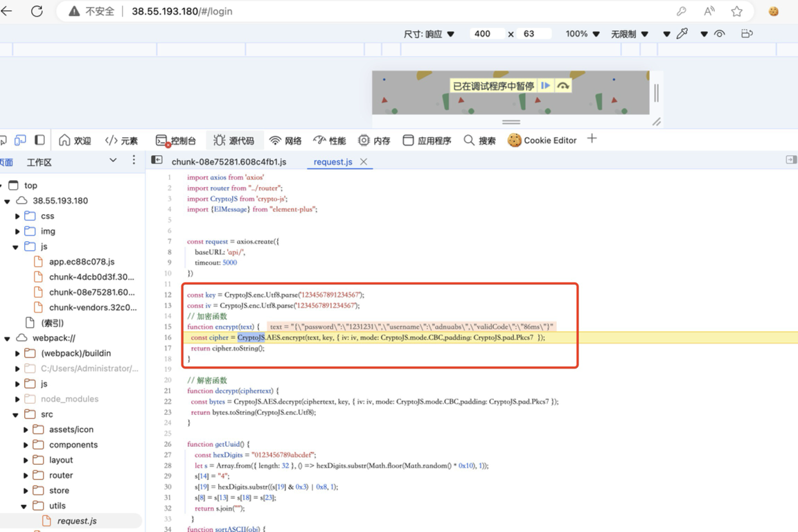Select app.ec88c078.js in file tree
Screen dimensions: 798x532
click(x=81, y=262)
